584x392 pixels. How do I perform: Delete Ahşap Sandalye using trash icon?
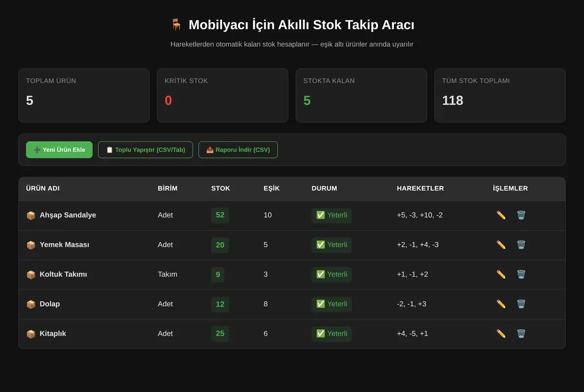[x=521, y=215]
